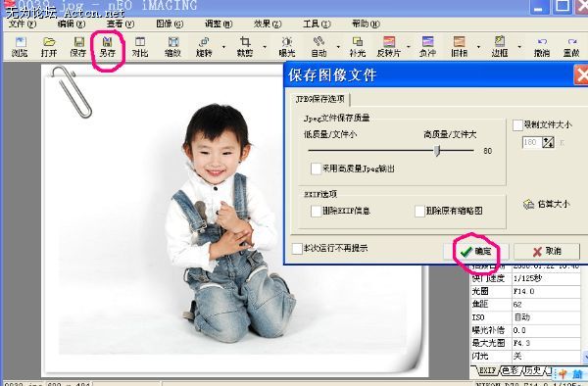
Task: Select the 曝光 exposure icon
Action: click(x=287, y=46)
